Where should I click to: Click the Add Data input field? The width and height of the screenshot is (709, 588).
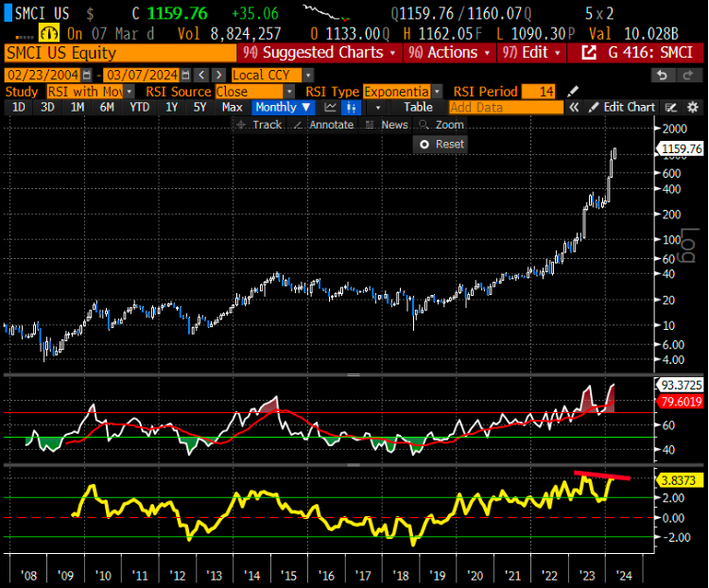[x=506, y=108]
